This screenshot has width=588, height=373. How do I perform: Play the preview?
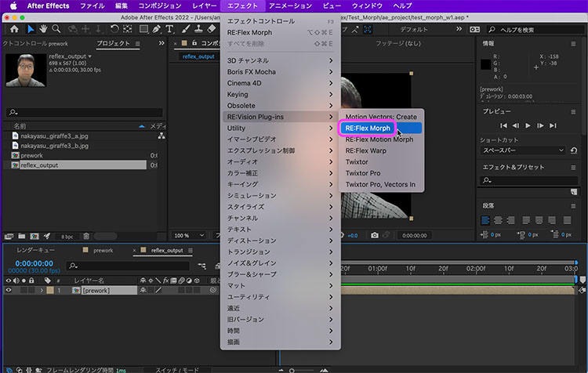(528, 125)
